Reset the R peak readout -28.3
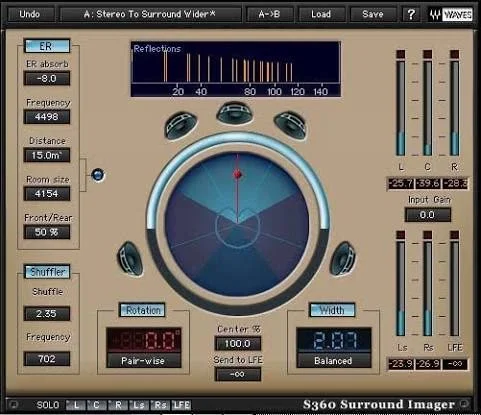481x415 pixels. [x=455, y=184]
